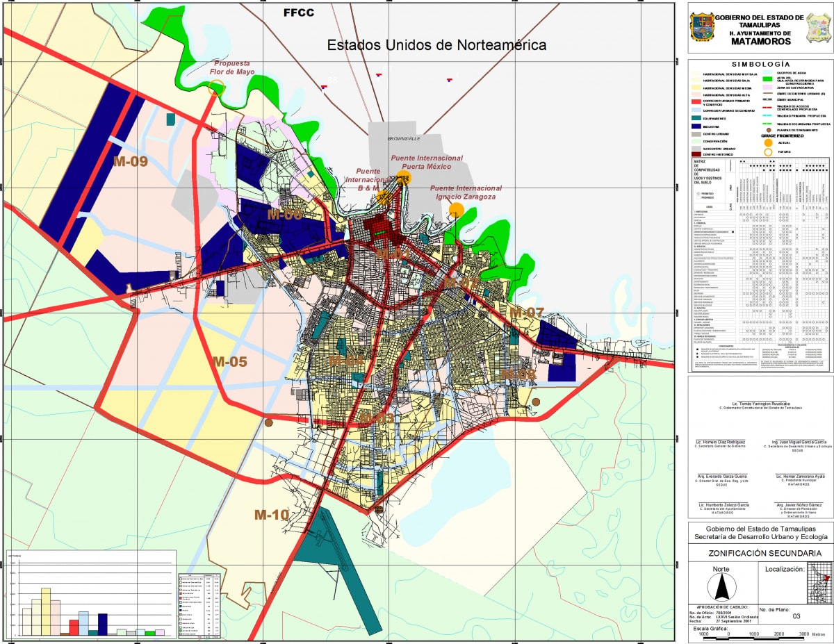Image resolution: width=834 pixels, height=644 pixels.
Task: Click the M-09 district label
Action: [x=131, y=162]
